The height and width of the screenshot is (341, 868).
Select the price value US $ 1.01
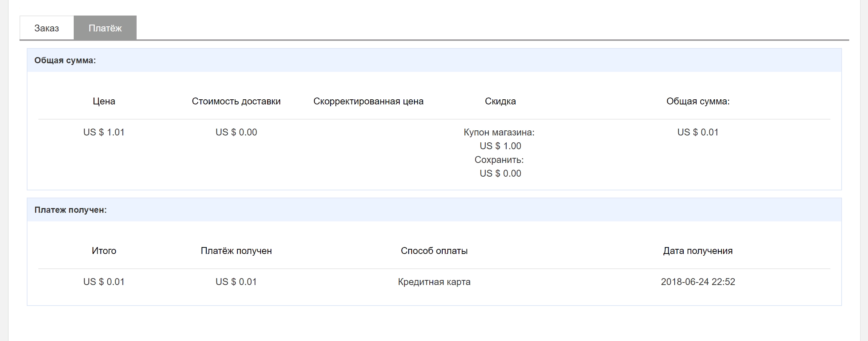pos(104,132)
